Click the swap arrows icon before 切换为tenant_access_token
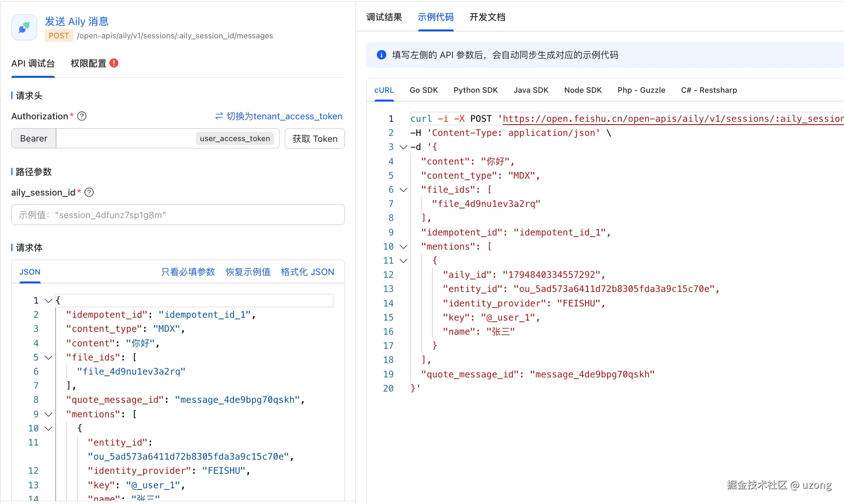This screenshot has width=844, height=504. [x=219, y=116]
